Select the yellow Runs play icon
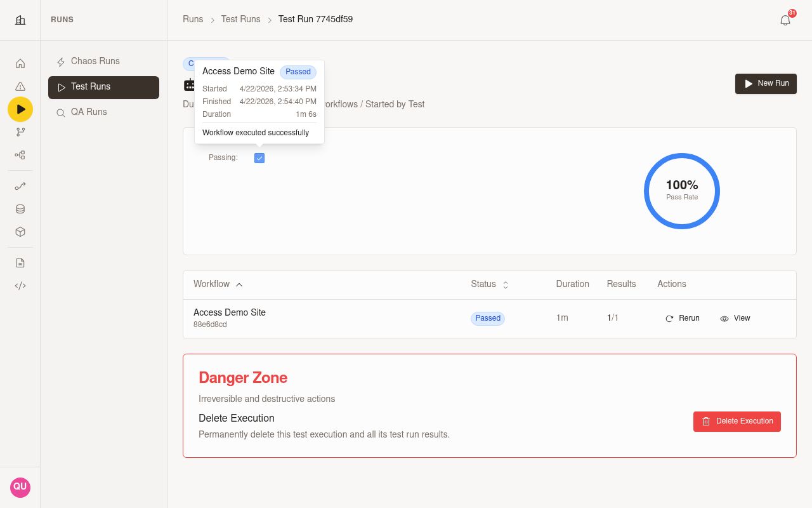Image resolution: width=812 pixels, height=508 pixels. pyautogui.click(x=20, y=109)
